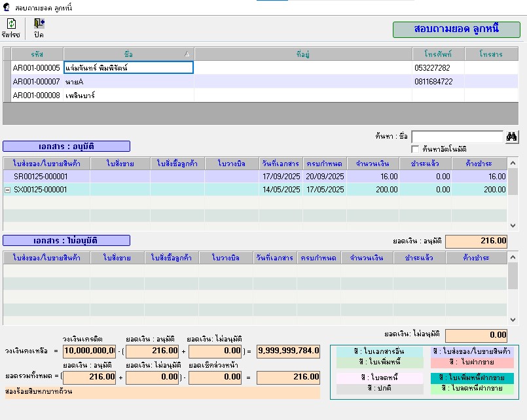The image size is (527, 420).
Task: Click the ค้นหา : ชื่อ search field
Action: [x=457, y=137]
